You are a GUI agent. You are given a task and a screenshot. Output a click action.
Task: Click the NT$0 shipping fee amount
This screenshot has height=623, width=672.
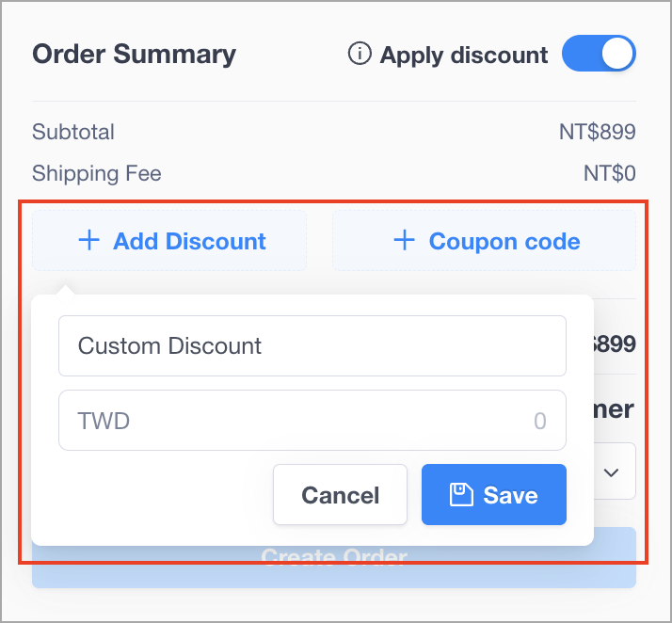coord(610,173)
